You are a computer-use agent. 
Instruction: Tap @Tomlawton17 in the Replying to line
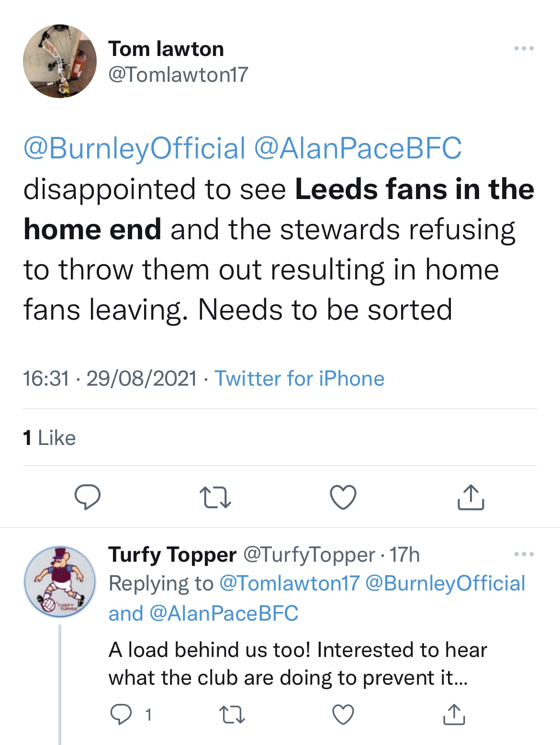click(289, 583)
